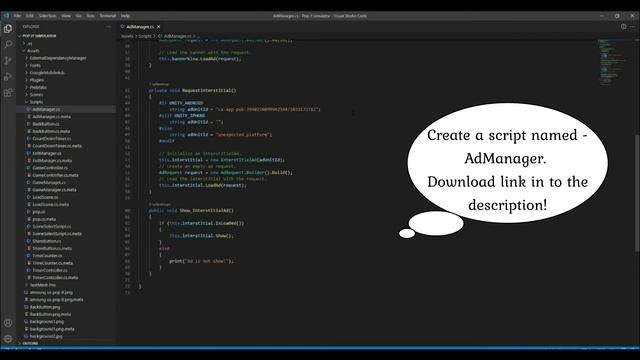
Task: Open the Terminal menu
Action: (108, 16)
